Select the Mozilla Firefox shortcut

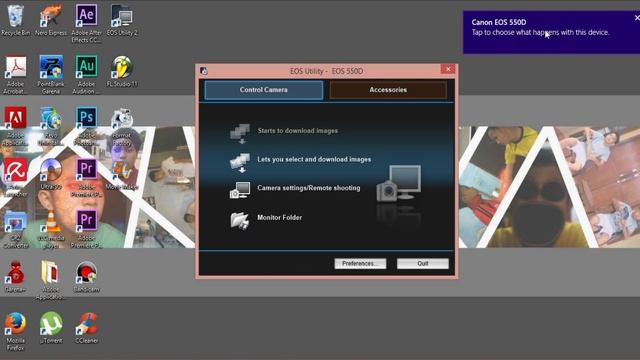click(16, 331)
